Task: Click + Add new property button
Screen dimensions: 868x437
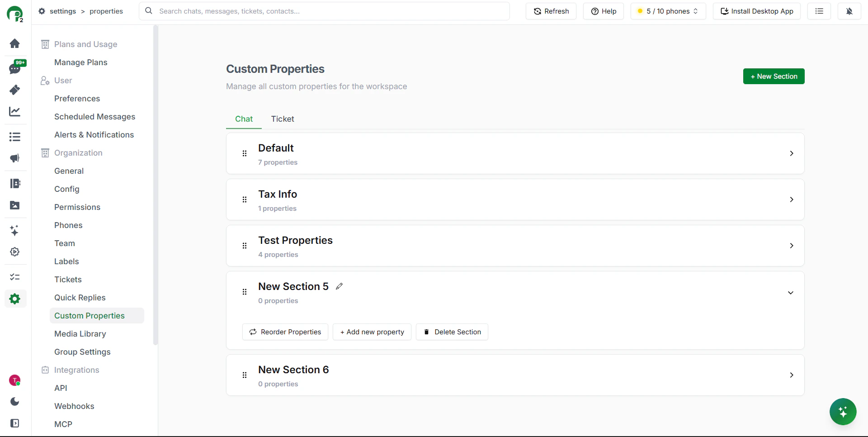Action: 372,332
